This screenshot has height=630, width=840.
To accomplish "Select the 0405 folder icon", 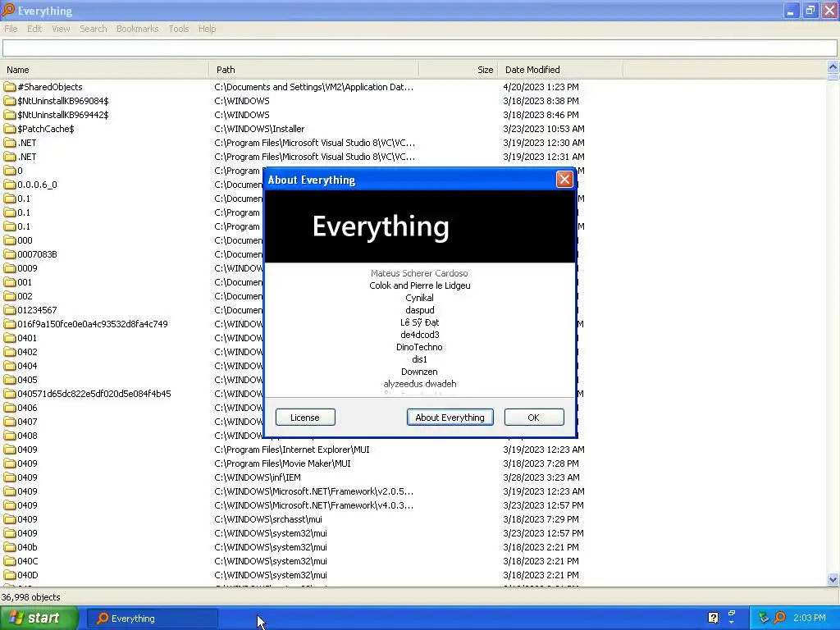I will coord(10,379).
